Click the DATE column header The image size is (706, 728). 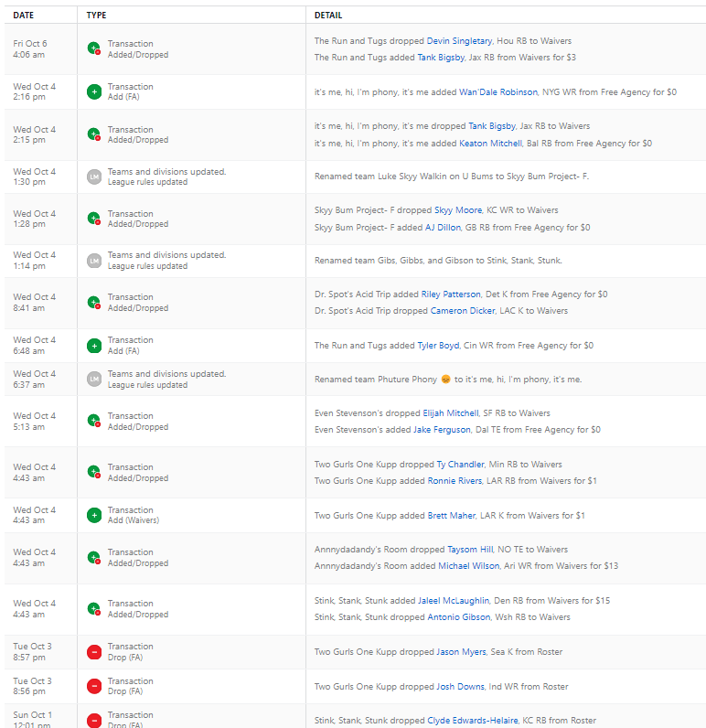[24, 16]
